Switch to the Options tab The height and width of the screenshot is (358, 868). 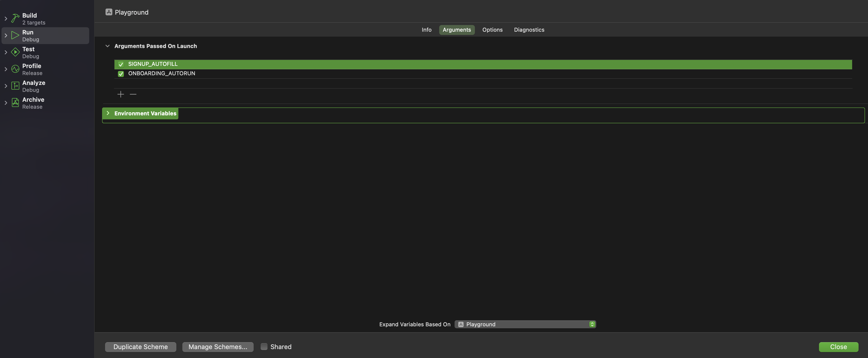click(x=492, y=30)
